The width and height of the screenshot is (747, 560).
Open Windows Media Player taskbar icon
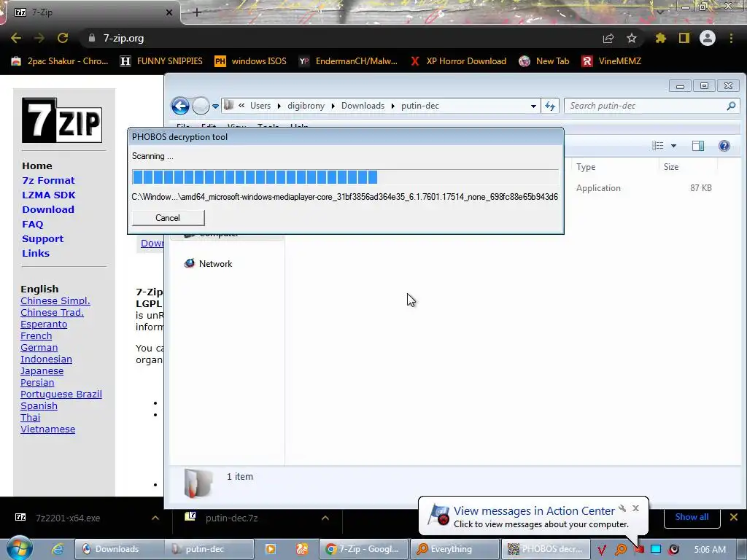tap(270, 549)
